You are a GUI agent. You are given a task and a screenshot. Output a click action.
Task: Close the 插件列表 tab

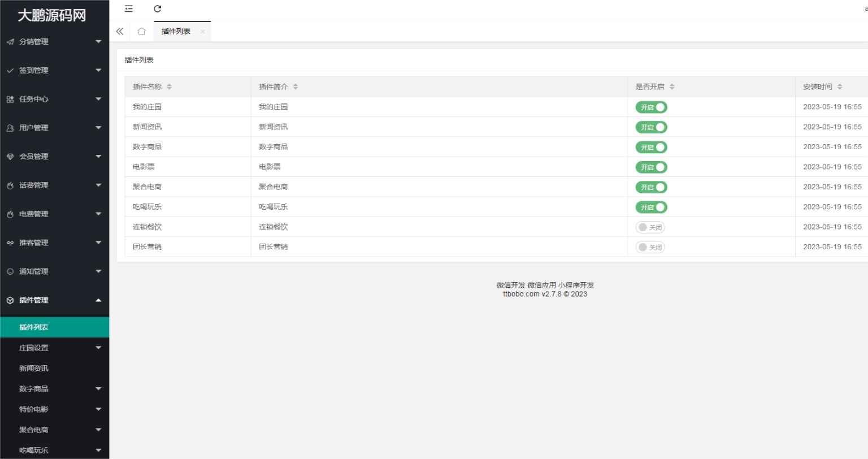202,32
